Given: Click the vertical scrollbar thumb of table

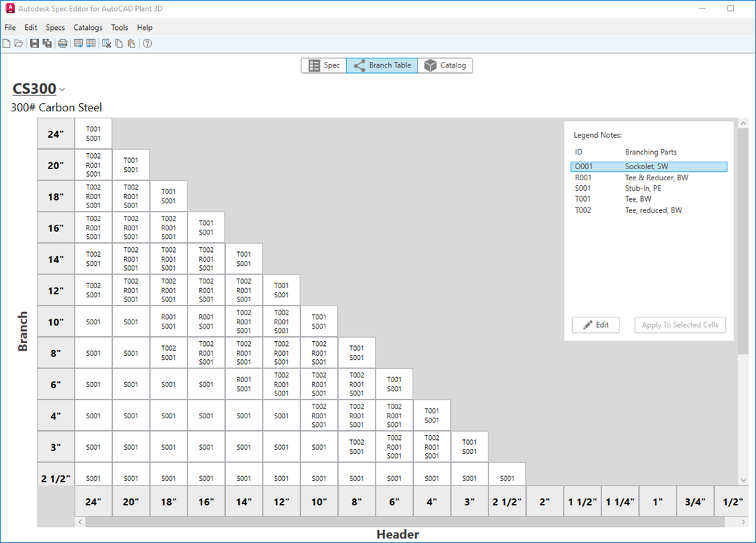Looking at the screenshot, I should [743, 243].
